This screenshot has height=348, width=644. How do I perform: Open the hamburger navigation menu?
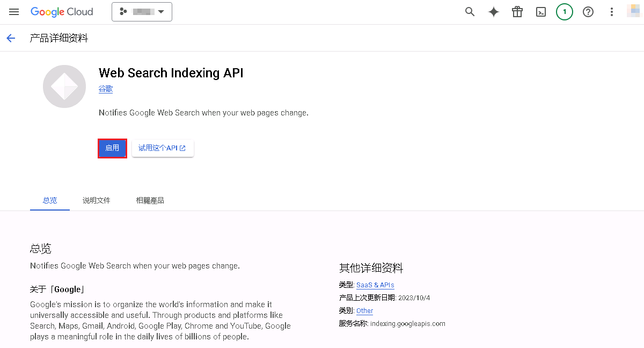pyautogui.click(x=14, y=12)
